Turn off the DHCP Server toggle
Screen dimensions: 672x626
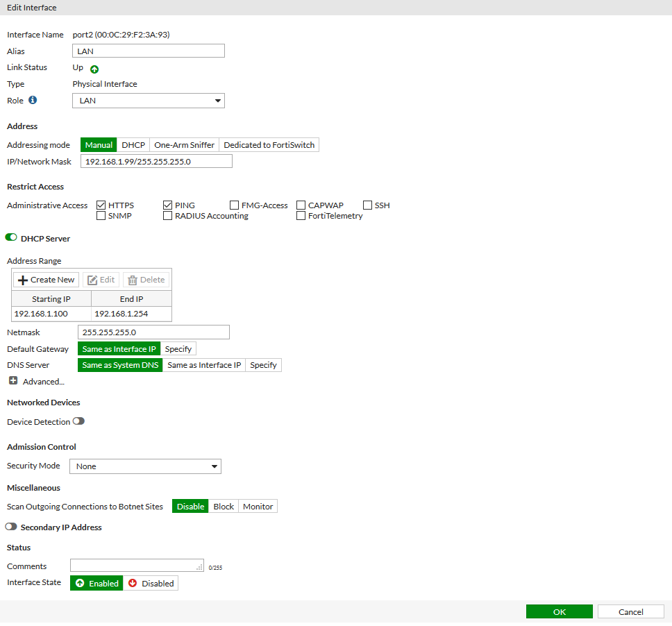coord(11,237)
